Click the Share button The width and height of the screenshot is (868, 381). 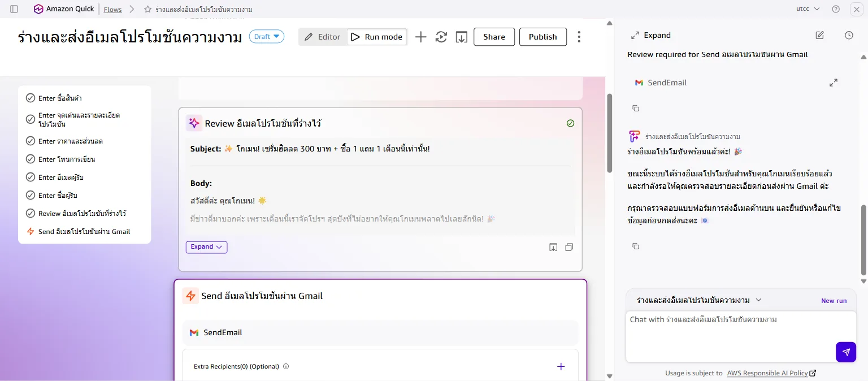pos(494,37)
